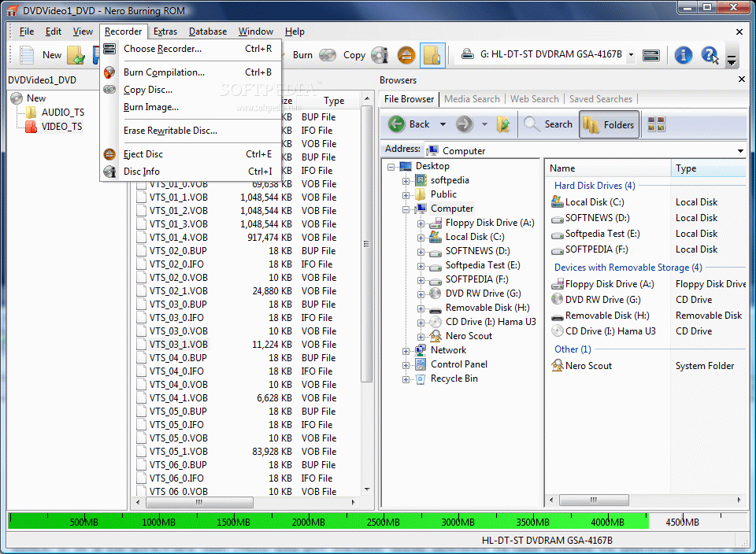Open the Address bar dropdown arrow
The width and height of the screenshot is (756, 554).
[740, 151]
